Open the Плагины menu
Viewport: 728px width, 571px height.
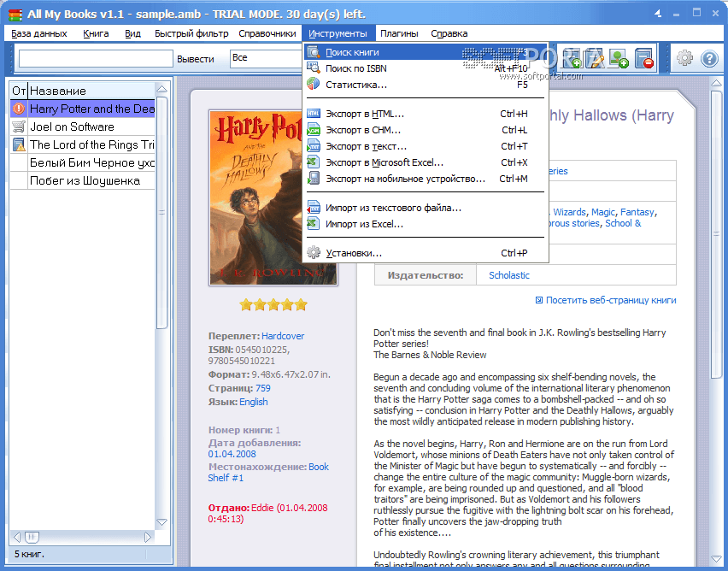(399, 33)
